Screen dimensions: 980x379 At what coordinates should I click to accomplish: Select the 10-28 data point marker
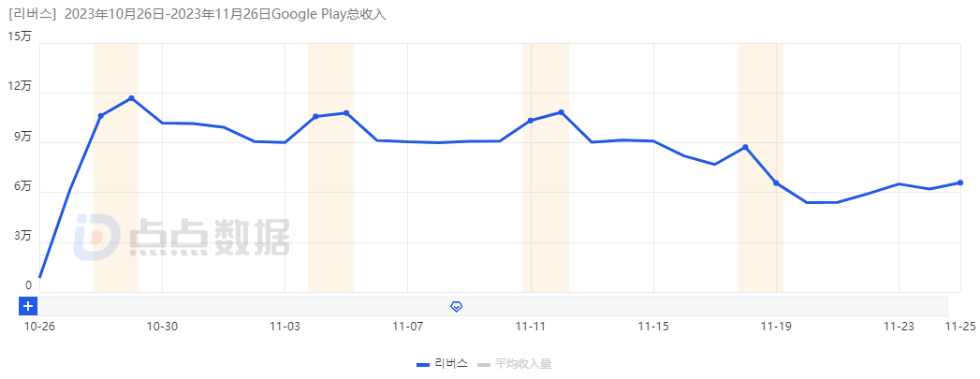(x=100, y=116)
